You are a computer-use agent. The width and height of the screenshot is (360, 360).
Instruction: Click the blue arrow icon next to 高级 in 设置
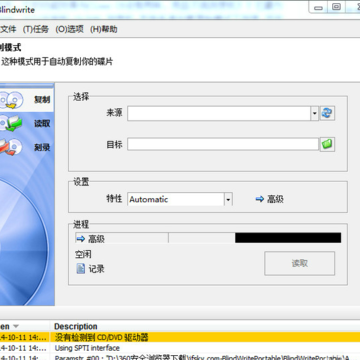260,199
